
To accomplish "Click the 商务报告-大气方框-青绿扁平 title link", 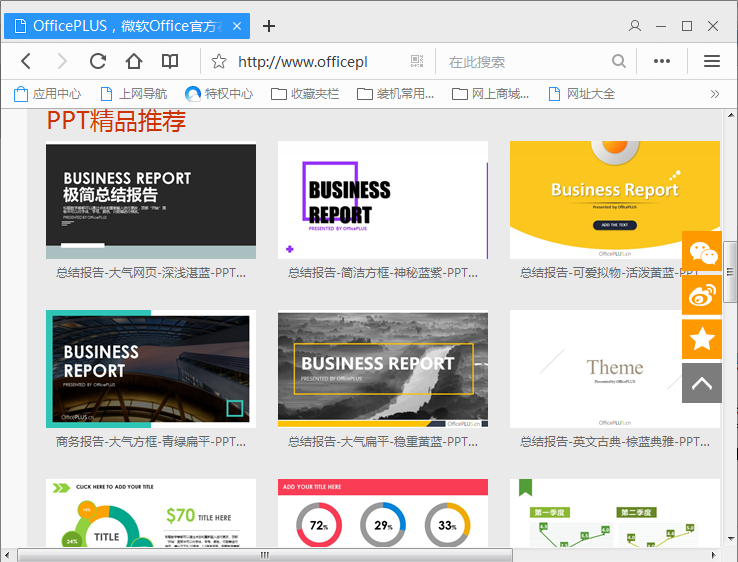I will [x=151, y=442].
